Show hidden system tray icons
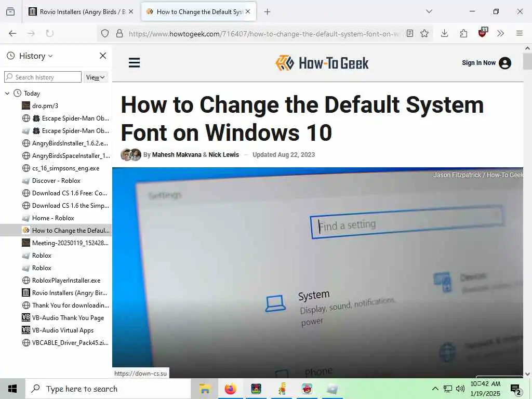Screen dimensions: 532x399 [x=435, y=389]
